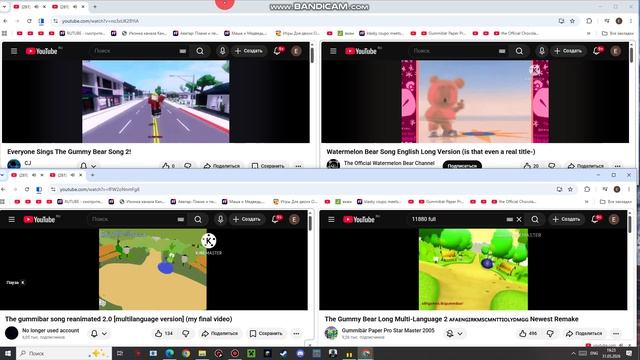Open CJ channel avatar

[14, 164]
